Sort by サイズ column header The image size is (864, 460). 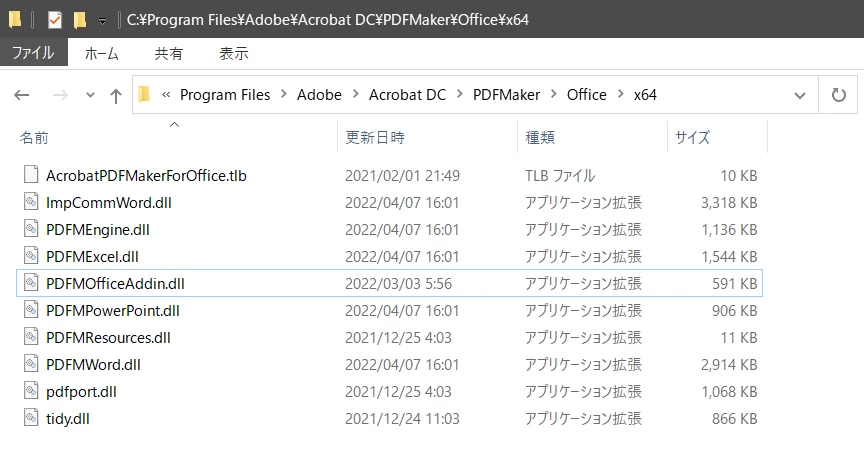(x=692, y=138)
